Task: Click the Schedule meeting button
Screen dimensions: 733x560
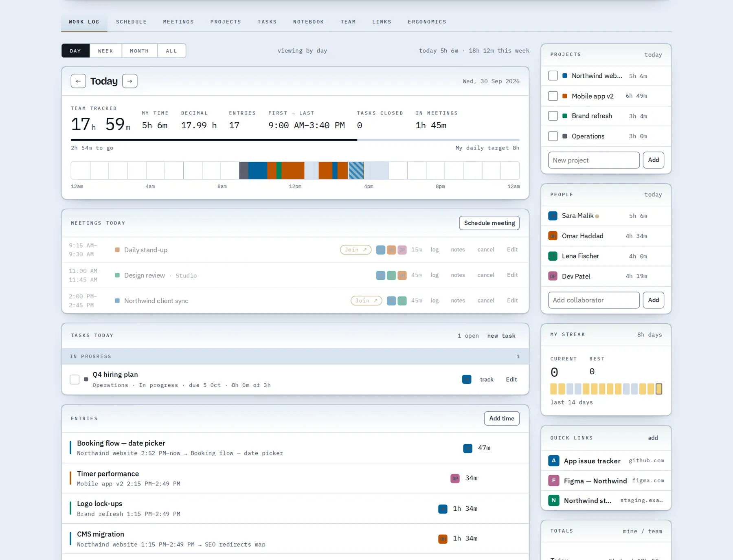Action: coord(489,223)
